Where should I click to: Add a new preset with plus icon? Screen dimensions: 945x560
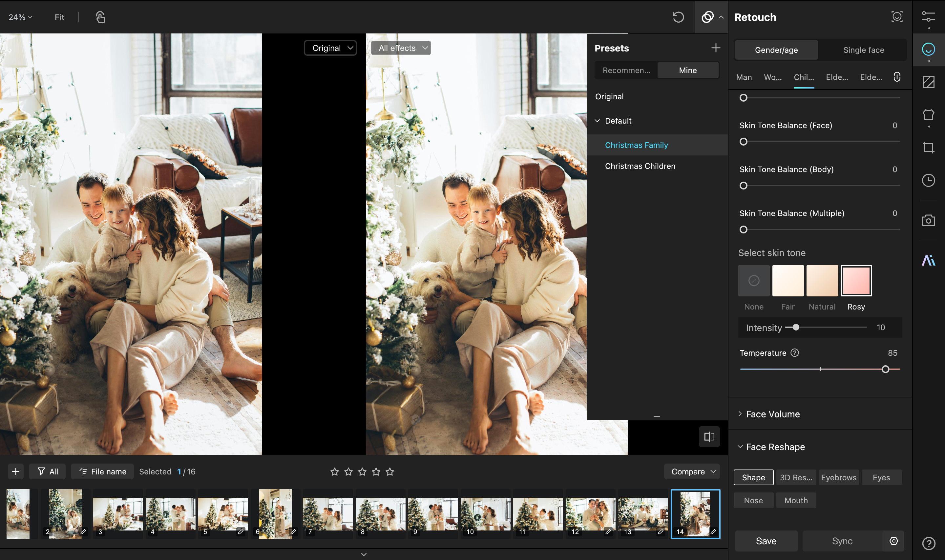point(715,48)
